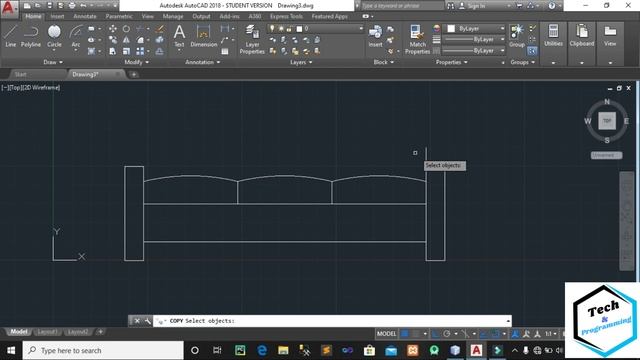Viewport: 640px width, 360px height.
Task: Click the Match Properties tool
Action: coord(417,39)
